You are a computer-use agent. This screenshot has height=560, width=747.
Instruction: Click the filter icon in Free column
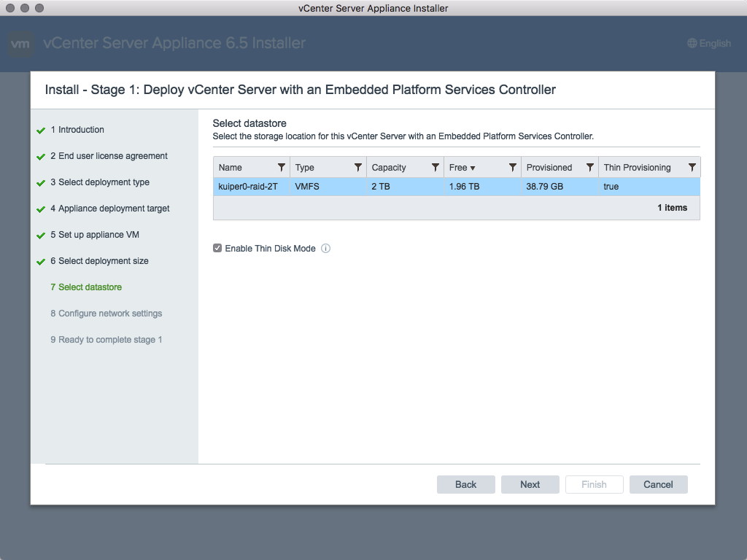pyautogui.click(x=513, y=168)
